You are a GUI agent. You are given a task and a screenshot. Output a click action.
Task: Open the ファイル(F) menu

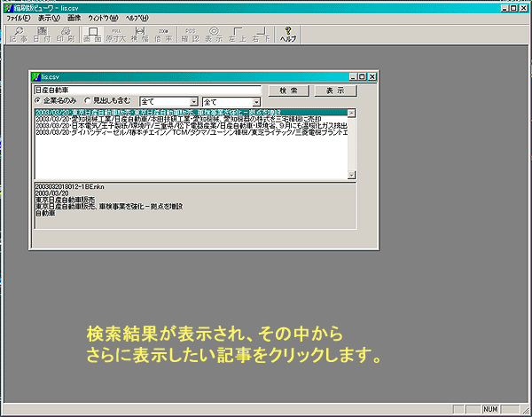tap(18, 18)
